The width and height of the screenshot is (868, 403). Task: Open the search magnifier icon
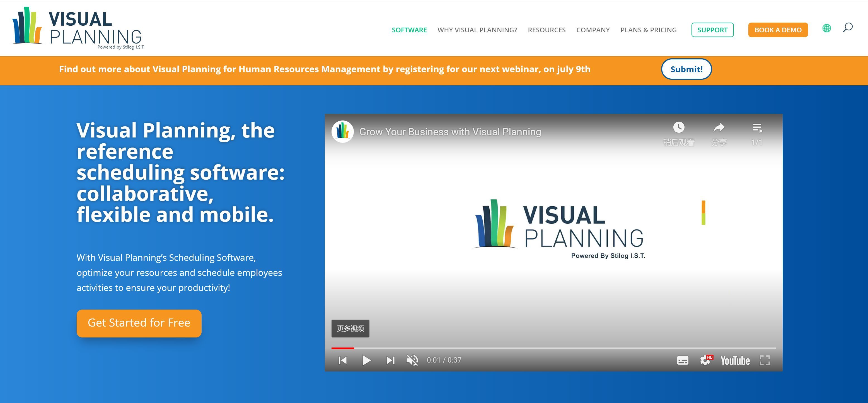(x=848, y=28)
